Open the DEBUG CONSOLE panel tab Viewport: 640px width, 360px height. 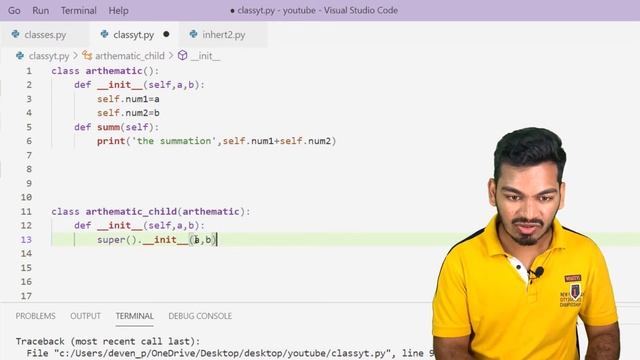[200, 316]
